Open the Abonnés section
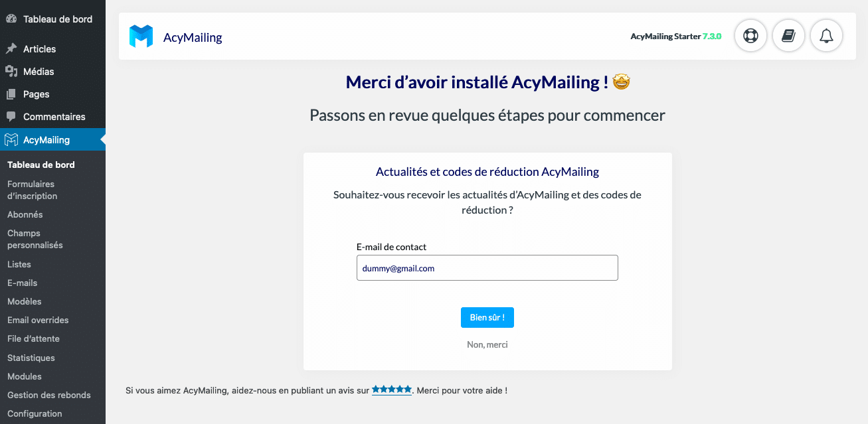 [x=24, y=214]
